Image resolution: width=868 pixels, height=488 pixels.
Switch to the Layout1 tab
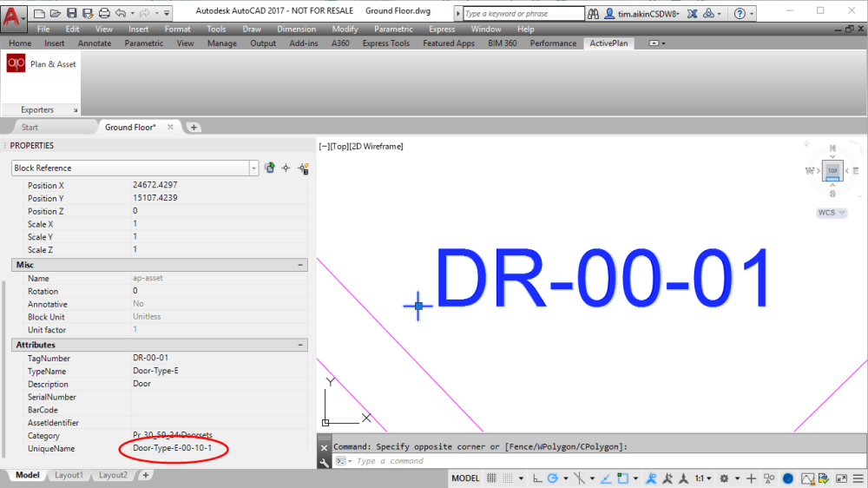(x=69, y=475)
